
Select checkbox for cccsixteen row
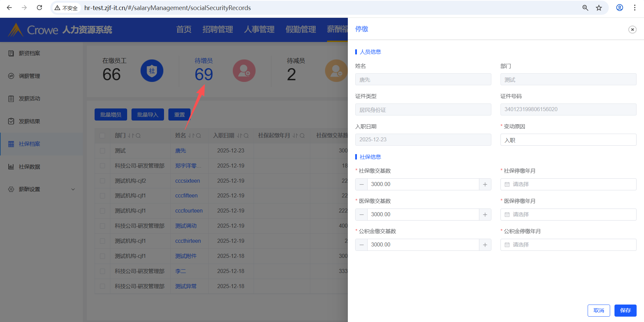pos(102,181)
